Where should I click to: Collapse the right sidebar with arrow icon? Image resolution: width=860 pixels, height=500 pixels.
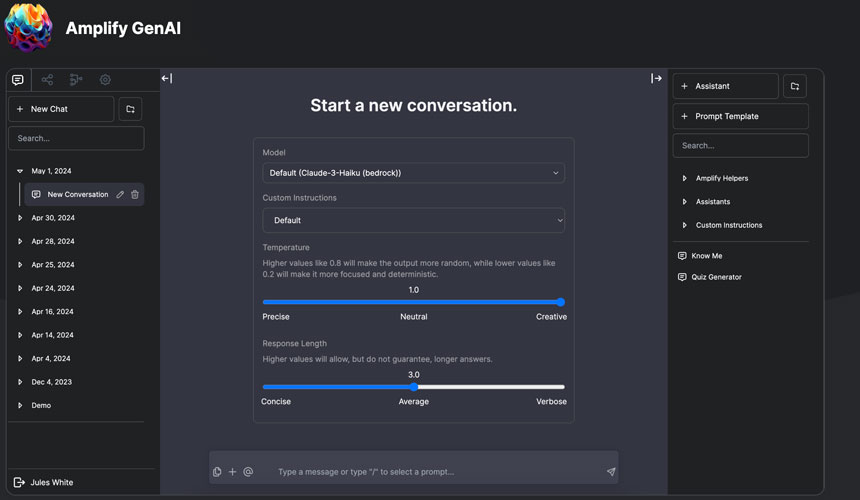656,78
